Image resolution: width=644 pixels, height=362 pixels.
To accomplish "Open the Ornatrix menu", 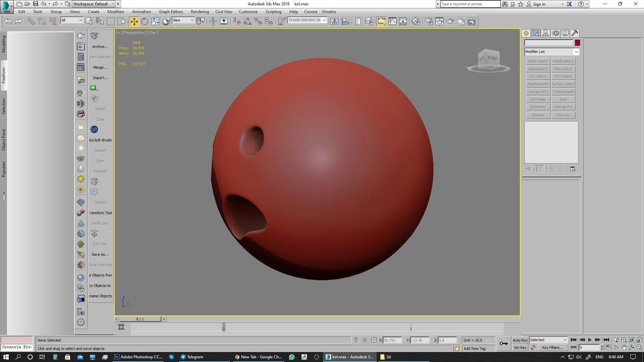I will 329,12.
